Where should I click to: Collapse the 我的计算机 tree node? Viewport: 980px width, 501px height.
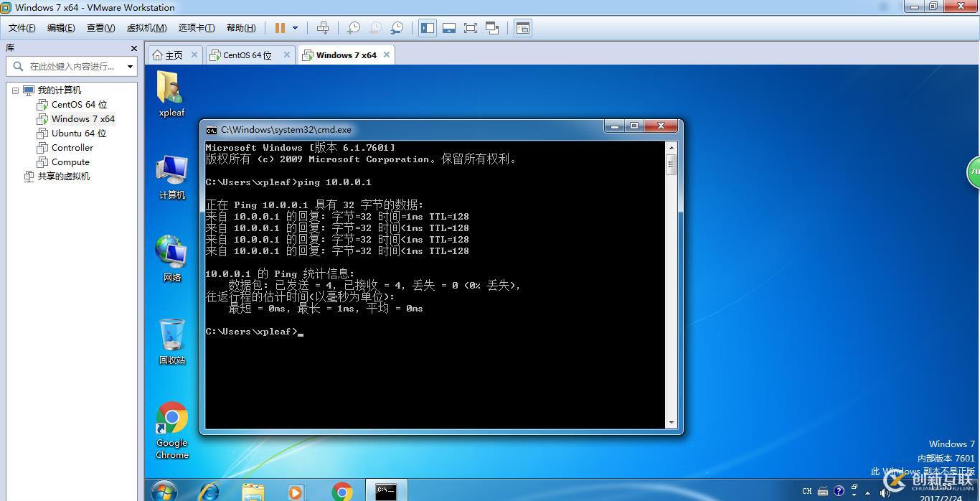pyautogui.click(x=15, y=90)
